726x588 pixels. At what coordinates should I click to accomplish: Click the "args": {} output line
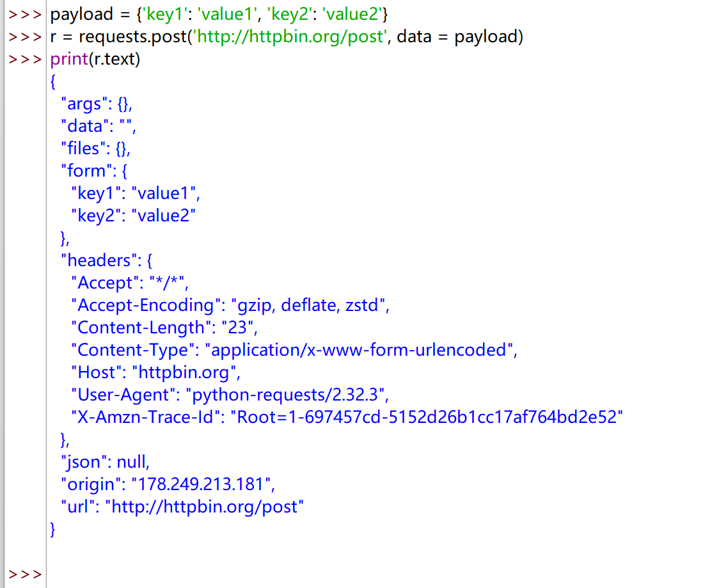[x=96, y=104]
